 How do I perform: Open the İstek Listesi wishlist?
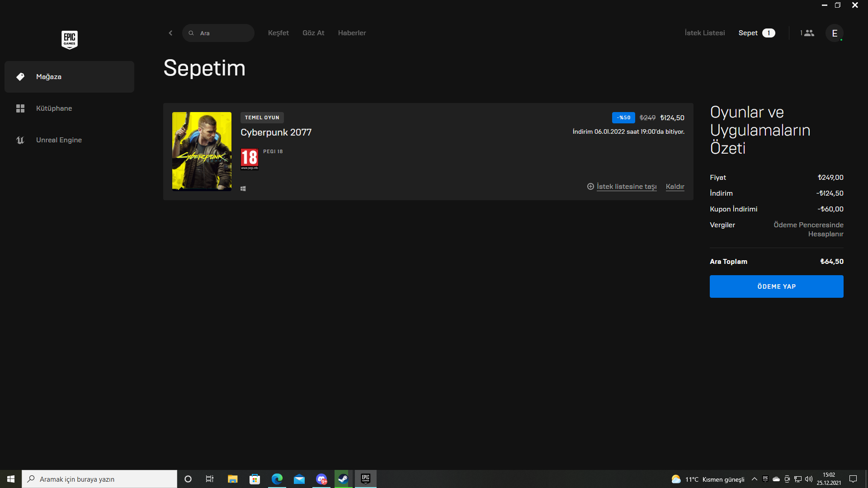click(x=705, y=33)
